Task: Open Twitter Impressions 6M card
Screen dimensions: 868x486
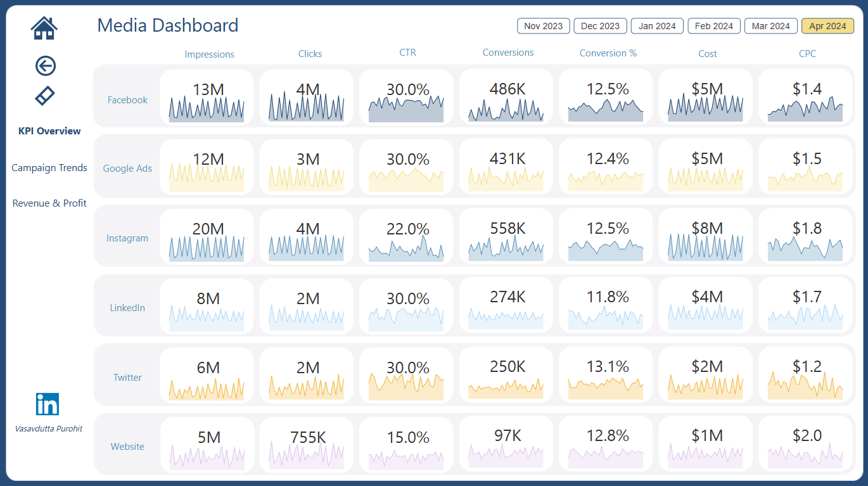Action: pyautogui.click(x=207, y=376)
